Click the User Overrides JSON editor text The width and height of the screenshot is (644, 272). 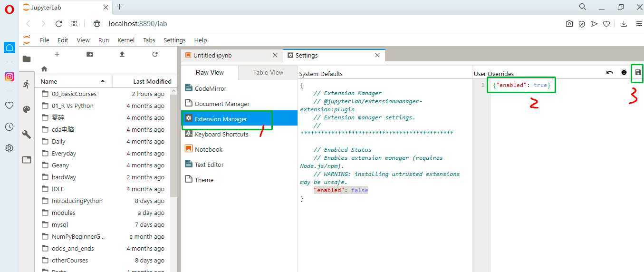(521, 85)
